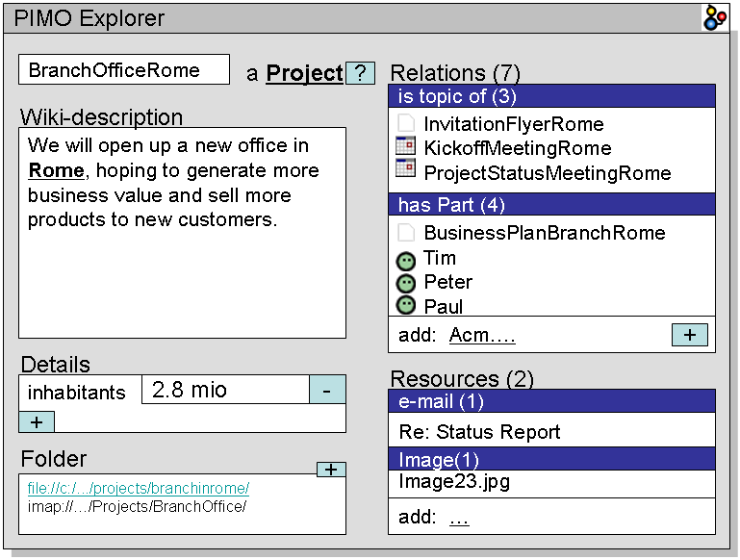Click the face icon next to Tim

pos(405,260)
